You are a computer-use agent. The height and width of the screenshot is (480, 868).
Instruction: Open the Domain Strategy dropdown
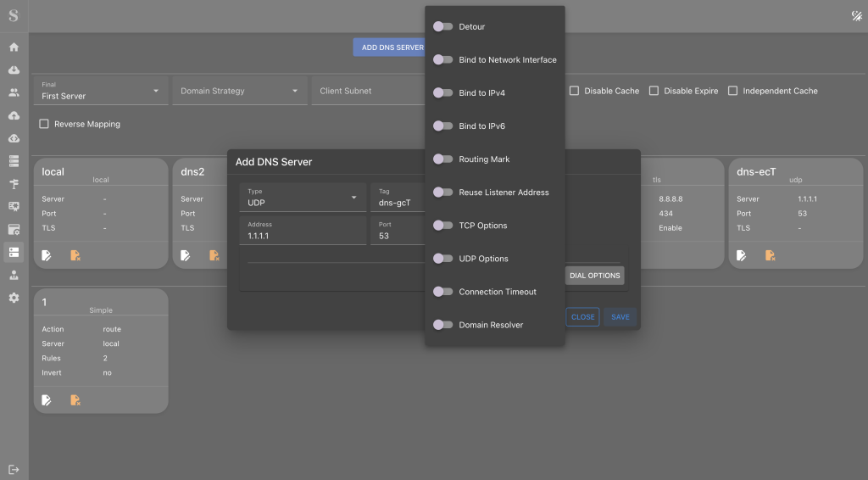click(x=240, y=91)
